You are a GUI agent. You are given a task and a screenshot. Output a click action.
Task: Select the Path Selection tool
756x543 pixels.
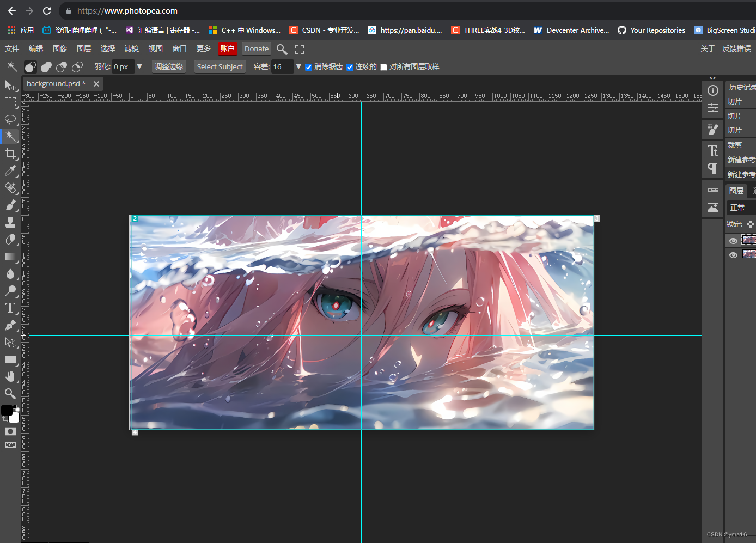point(10,342)
